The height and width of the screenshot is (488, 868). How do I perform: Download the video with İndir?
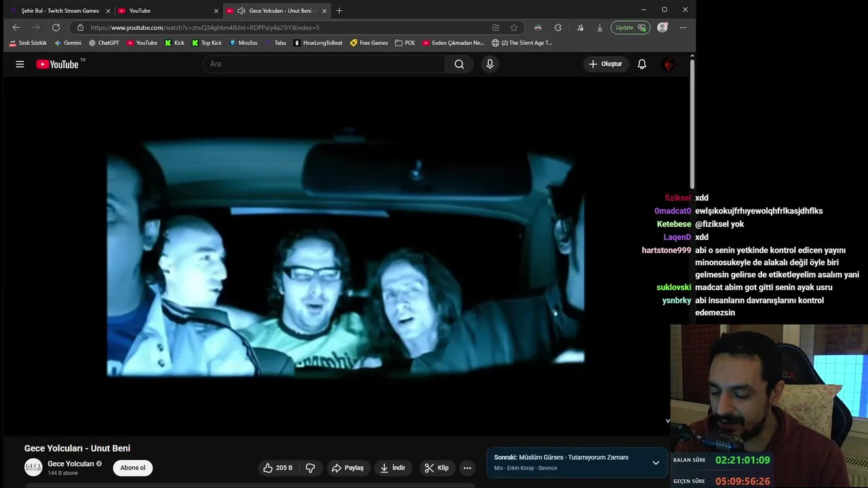(x=393, y=468)
